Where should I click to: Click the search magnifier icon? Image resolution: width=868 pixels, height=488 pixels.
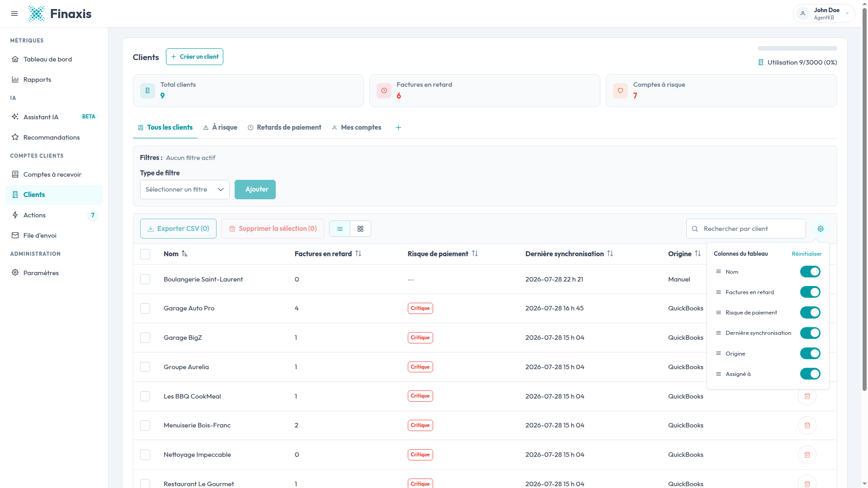(x=695, y=229)
